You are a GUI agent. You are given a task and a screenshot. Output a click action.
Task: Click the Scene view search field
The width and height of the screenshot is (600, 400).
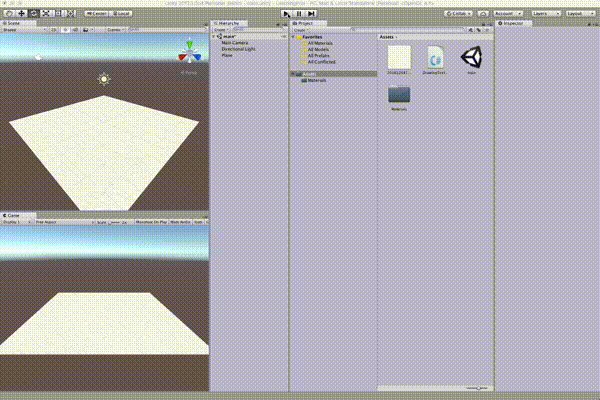point(166,29)
